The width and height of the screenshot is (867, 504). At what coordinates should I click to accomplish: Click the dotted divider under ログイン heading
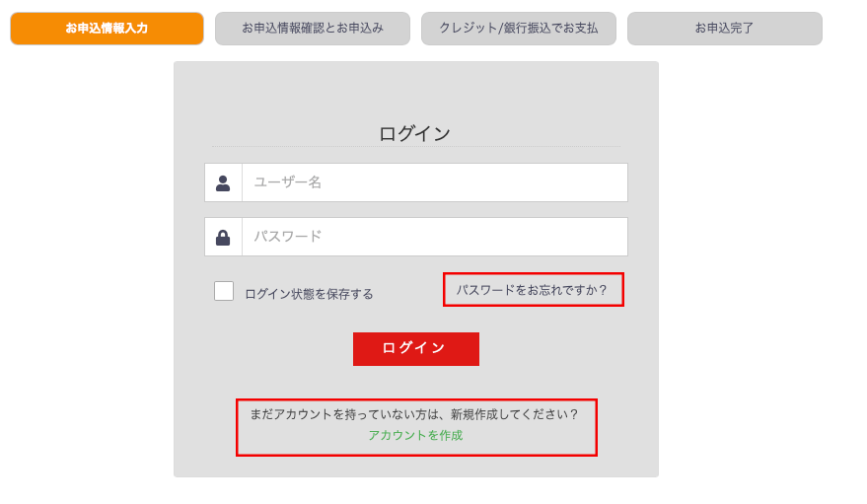coord(416,146)
